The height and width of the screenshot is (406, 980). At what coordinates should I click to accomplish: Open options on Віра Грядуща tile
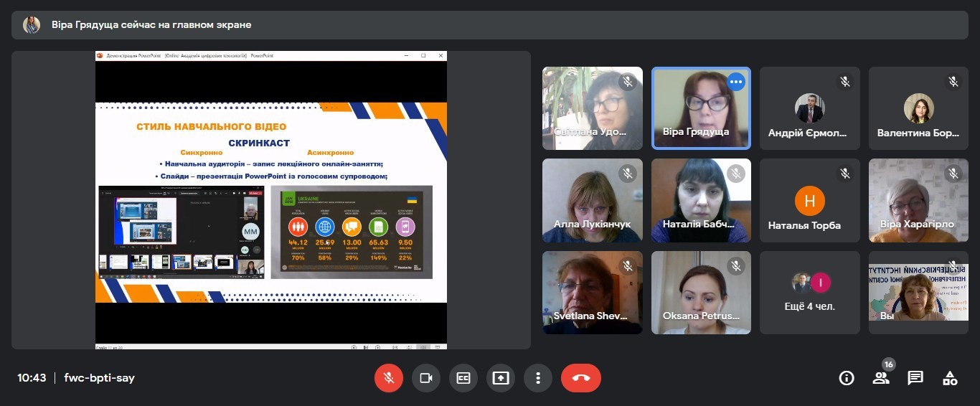click(x=735, y=82)
